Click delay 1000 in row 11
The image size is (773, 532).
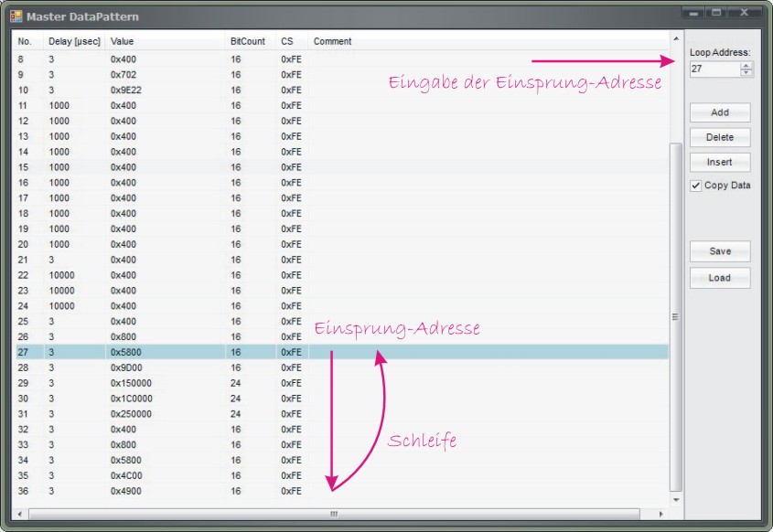(x=59, y=105)
